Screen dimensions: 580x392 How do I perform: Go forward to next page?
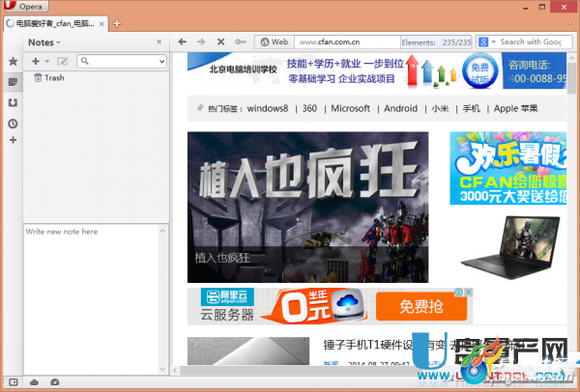201,42
